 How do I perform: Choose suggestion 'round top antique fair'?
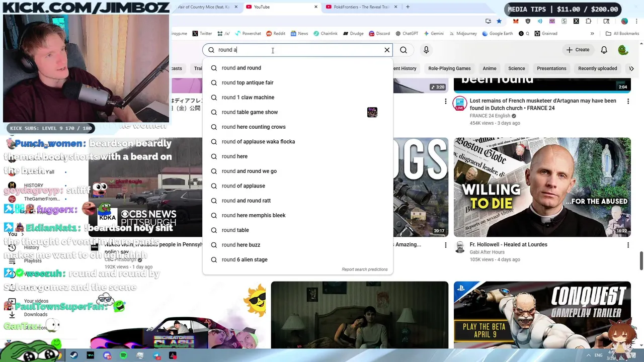tap(297, 82)
